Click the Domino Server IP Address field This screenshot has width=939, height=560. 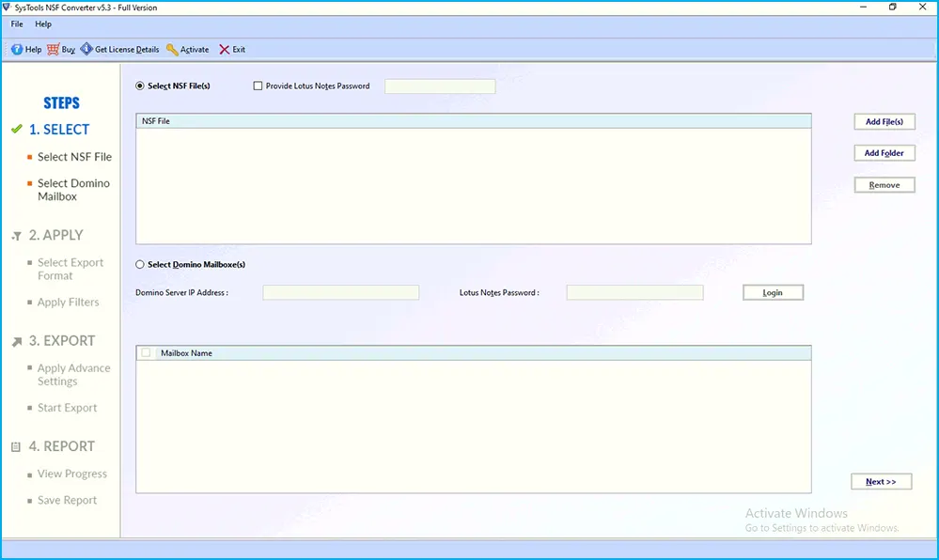(x=341, y=292)
